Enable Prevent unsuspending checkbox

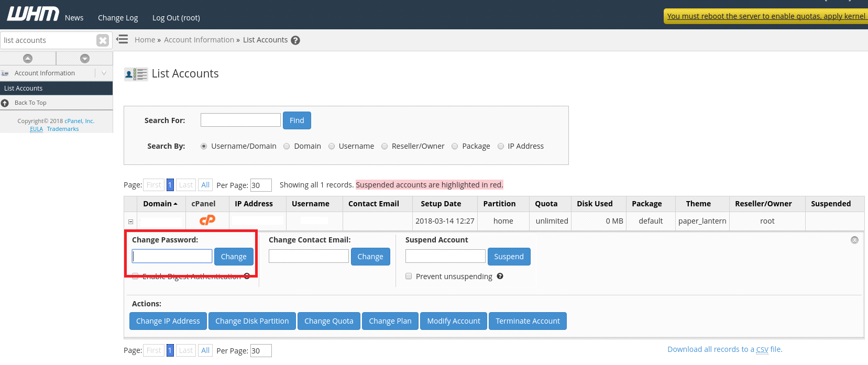point(409,276)
